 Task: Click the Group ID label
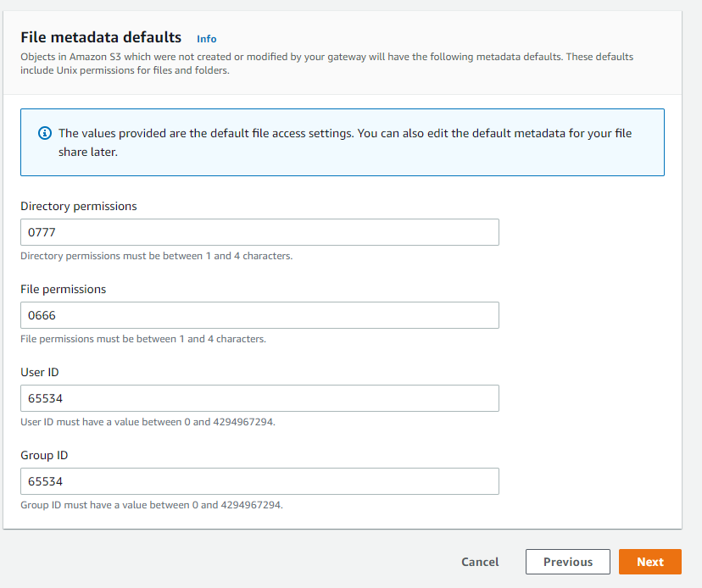[x=44, y=455]
